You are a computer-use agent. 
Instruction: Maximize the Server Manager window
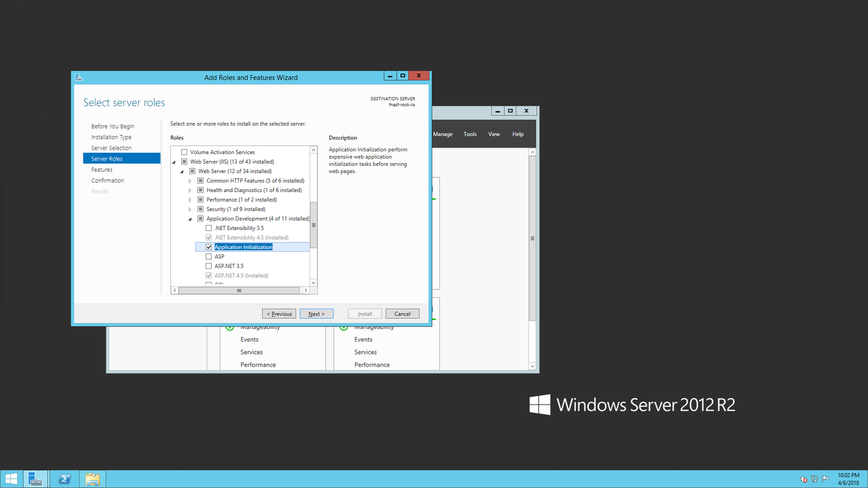pos(510,111)
